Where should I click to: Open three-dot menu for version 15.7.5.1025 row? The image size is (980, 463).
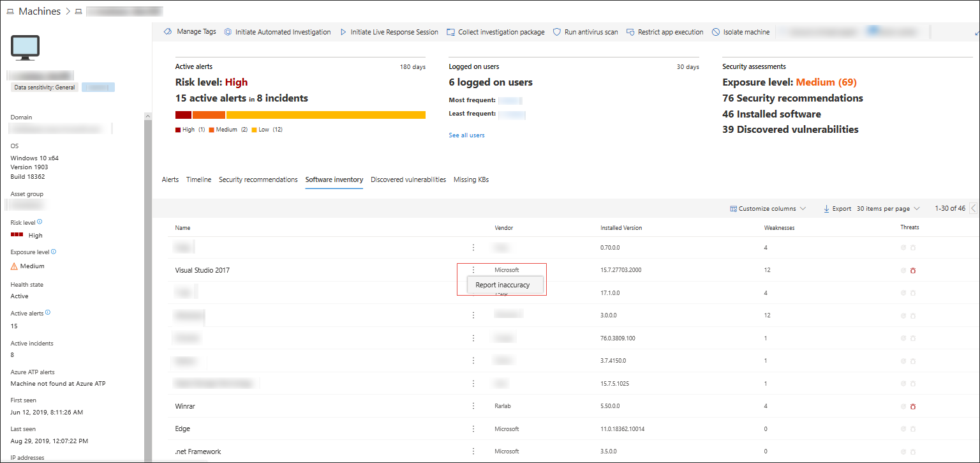(x=473, y=384)
